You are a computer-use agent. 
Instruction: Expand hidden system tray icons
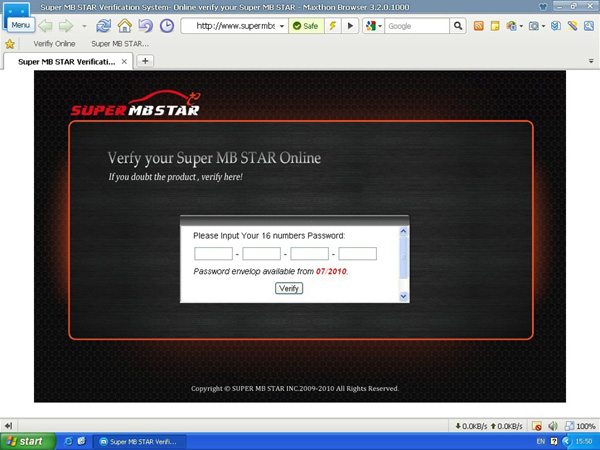566,442
